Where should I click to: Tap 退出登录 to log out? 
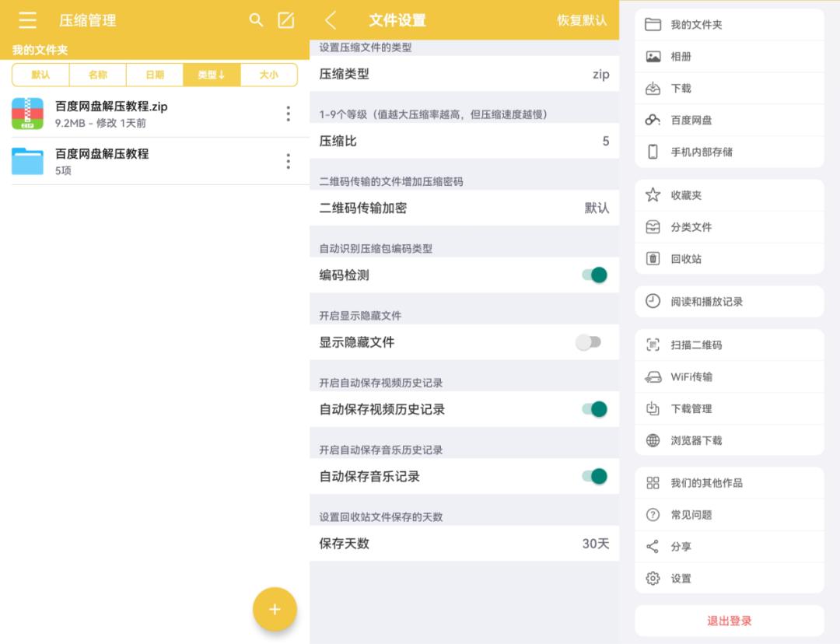click(x=728, y=621)
